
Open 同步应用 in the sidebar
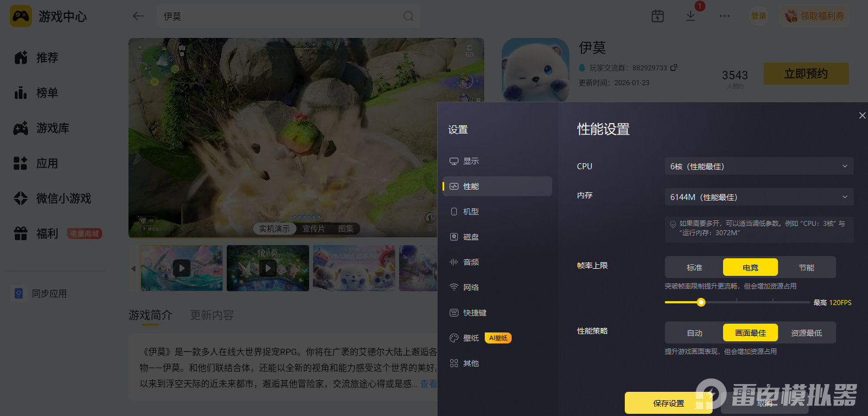pos(41,293)
